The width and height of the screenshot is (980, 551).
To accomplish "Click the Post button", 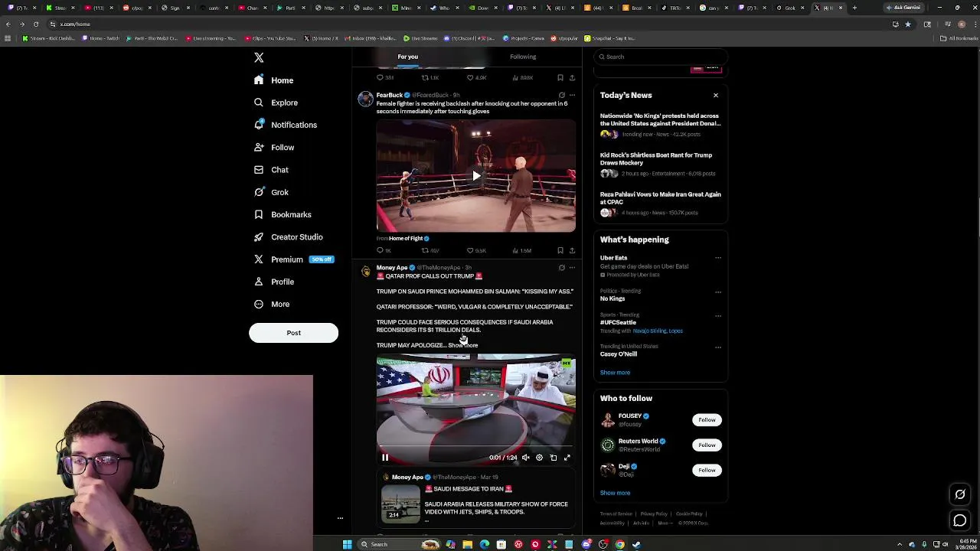I will pyautogui.click(x=293, y=333).
